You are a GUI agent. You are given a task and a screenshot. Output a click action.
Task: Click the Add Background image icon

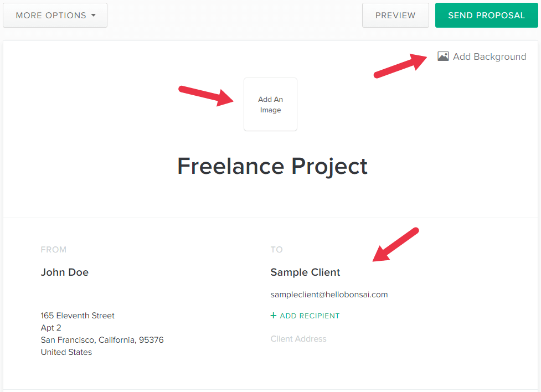[442, 56]
